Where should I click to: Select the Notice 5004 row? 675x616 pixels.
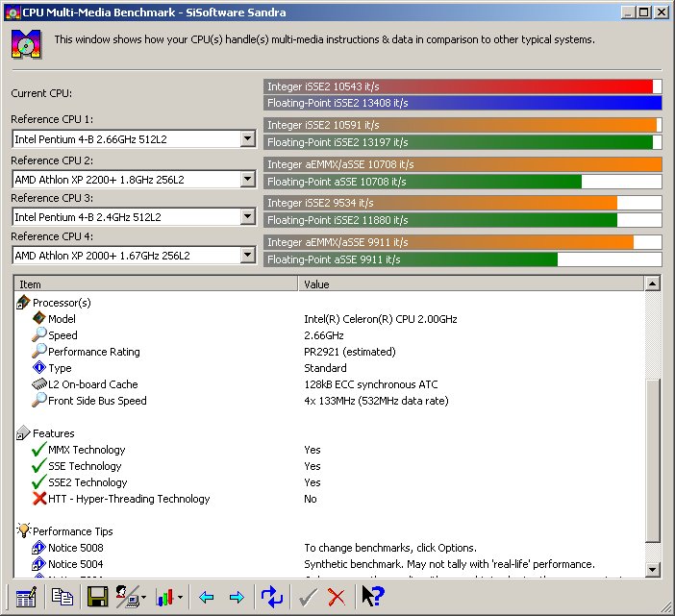[329, 564]
